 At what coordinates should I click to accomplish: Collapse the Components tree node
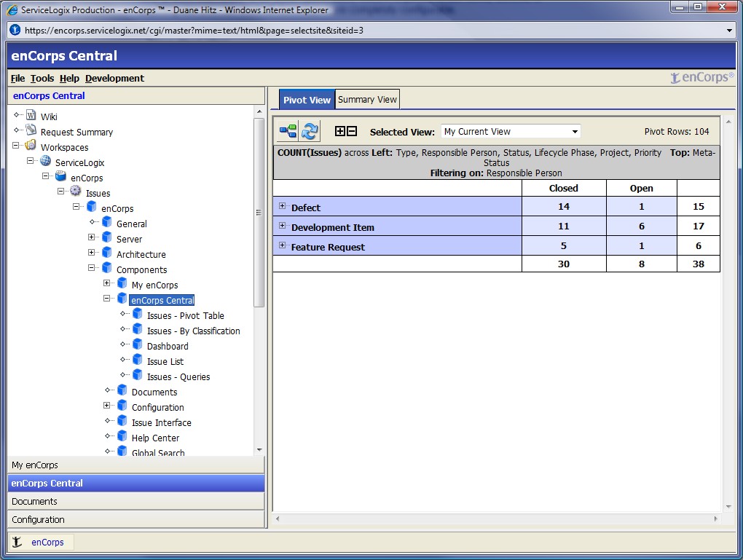click(x=92, y=268)
